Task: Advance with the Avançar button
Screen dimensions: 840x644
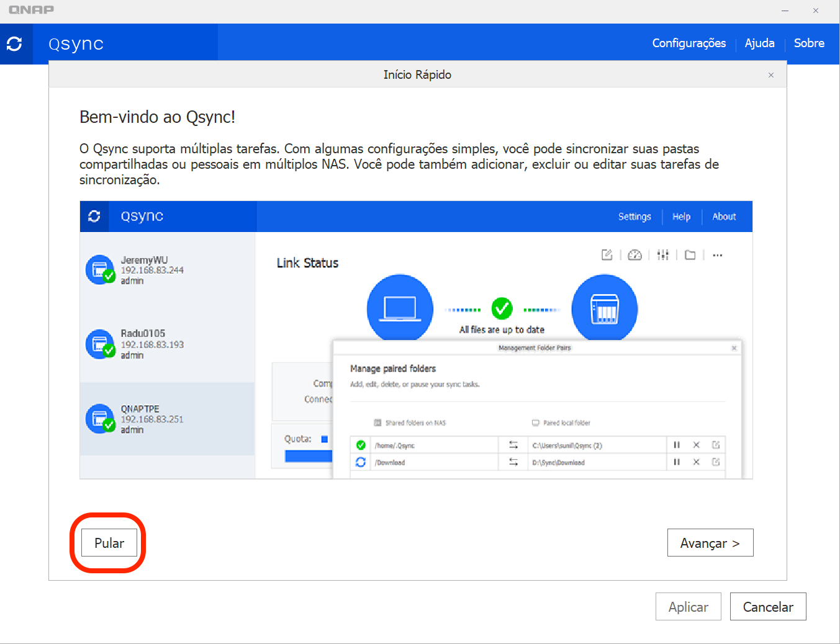Action: coord(710,542)
